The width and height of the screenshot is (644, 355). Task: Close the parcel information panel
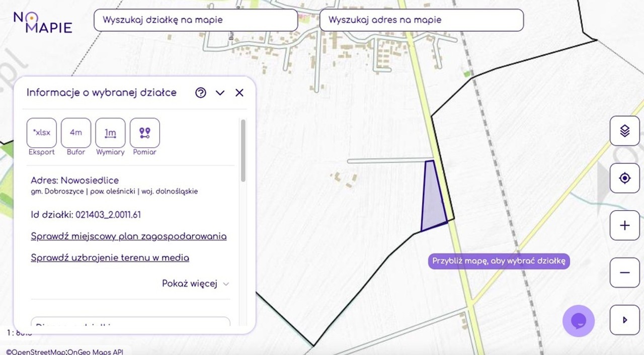pyautogui.click(x=239, y=93)
